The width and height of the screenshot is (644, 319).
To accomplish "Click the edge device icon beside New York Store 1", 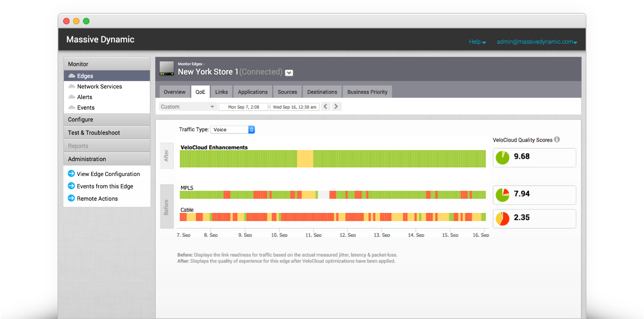I will coord(167,68).
